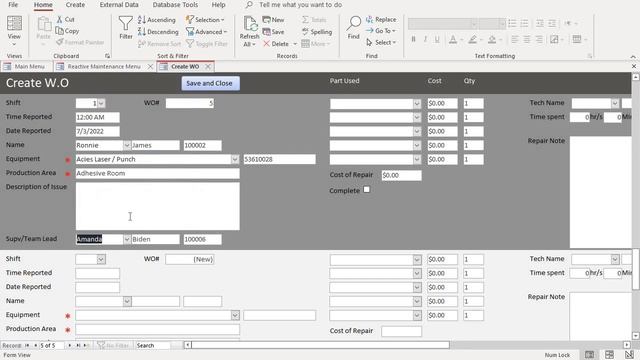Click the WO# field showing 5
This screenshot has width=640, height=360.
(190, 103)
